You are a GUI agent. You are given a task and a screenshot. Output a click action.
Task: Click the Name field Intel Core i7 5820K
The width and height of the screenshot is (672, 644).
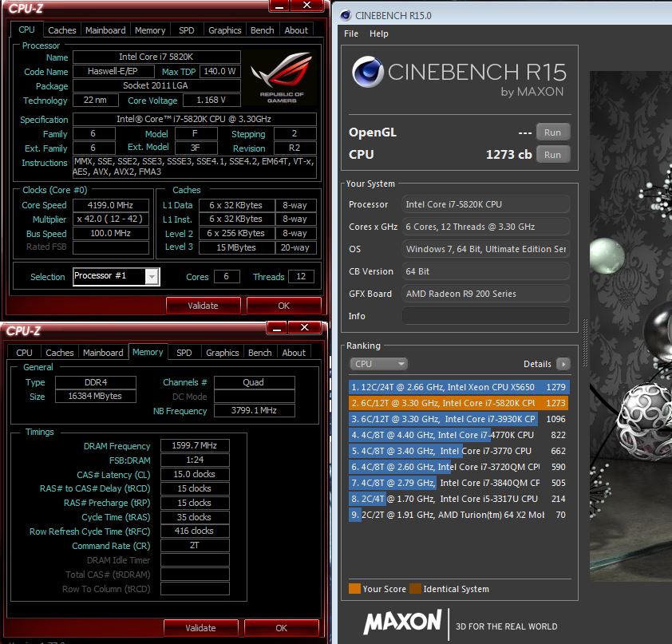(156, 57)
